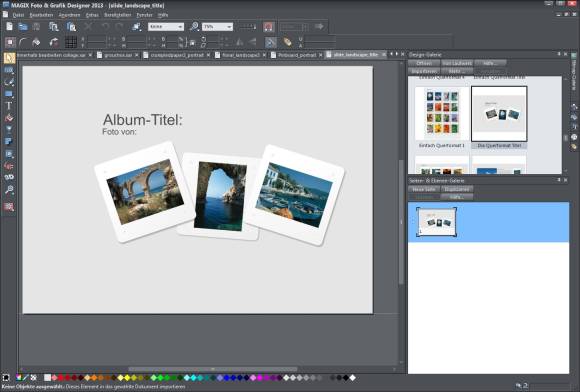This screenshot has height=392, width=580.
Task: Open the Hilfe menu
Action: pyautogui.click(x=163, y=15)
